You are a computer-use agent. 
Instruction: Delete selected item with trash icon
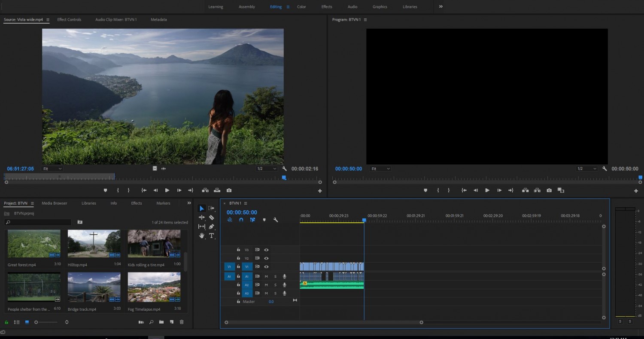pyautogui.click(x=182, y=322)
